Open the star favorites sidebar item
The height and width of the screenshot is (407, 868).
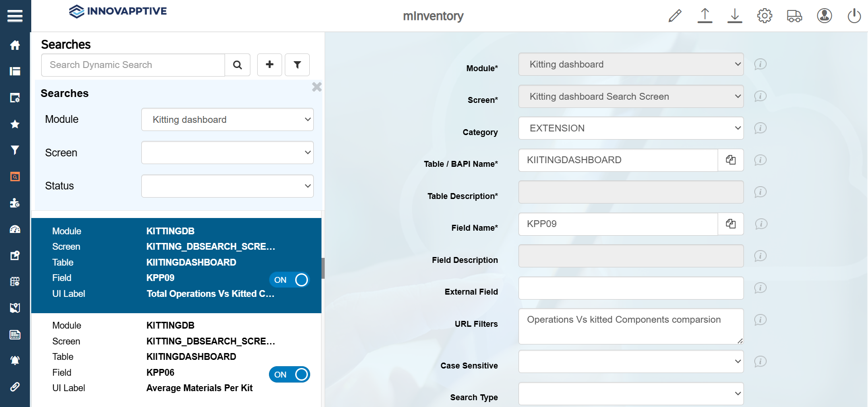pos(15,124)
